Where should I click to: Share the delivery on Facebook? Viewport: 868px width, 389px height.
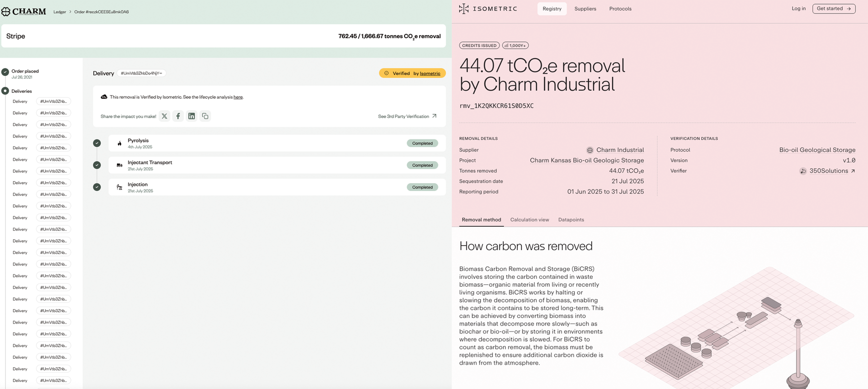(x=178, y=116)
